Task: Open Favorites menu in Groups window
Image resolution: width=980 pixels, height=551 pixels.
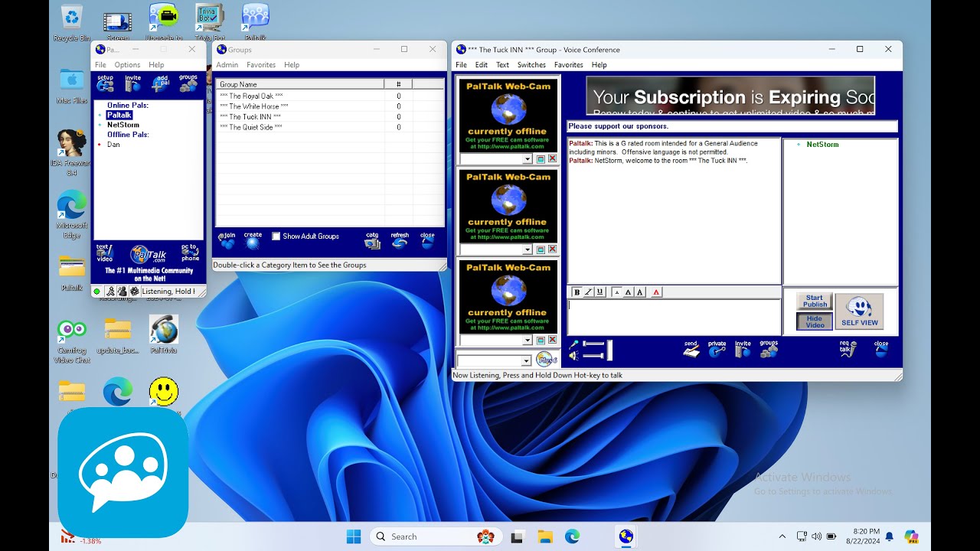Action: [x=261, y=65]
